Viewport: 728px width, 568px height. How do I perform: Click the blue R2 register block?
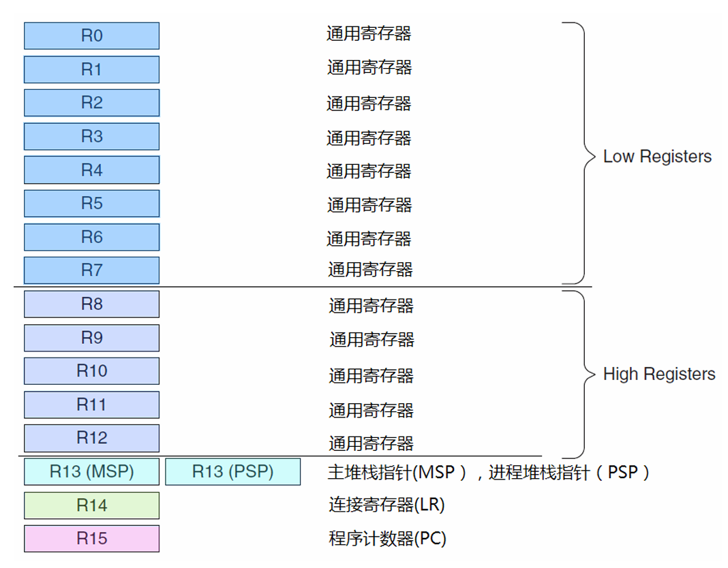click(x=91, y=103)
